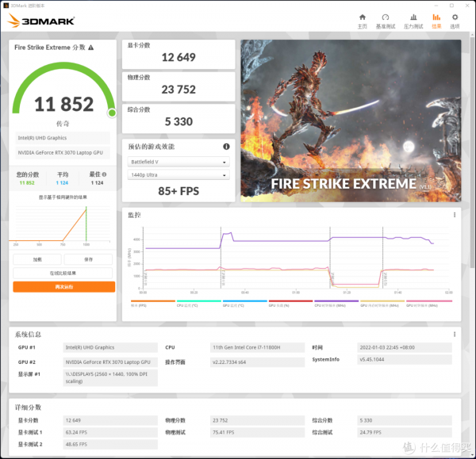Viewport: 476px width, 459px height.
Task: Toggle the red GPU (%) legend item
Action: (x=290, y=303)
